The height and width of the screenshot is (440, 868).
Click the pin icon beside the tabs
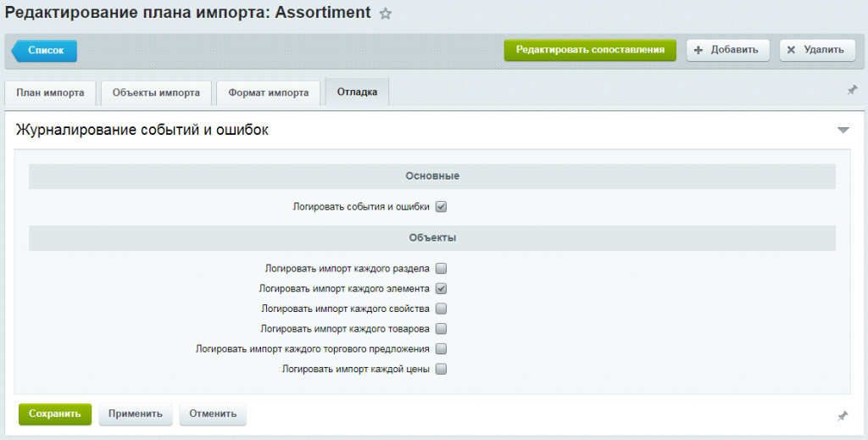[852, 90]
